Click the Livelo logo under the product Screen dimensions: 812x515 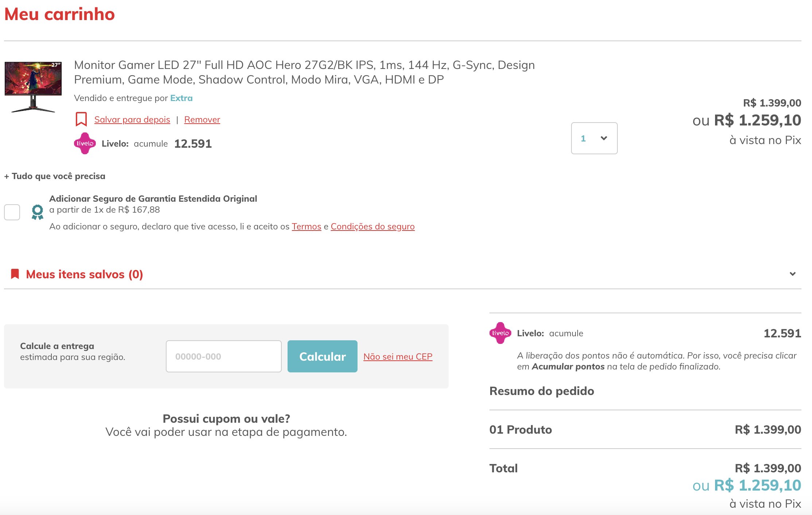point(85,143)
